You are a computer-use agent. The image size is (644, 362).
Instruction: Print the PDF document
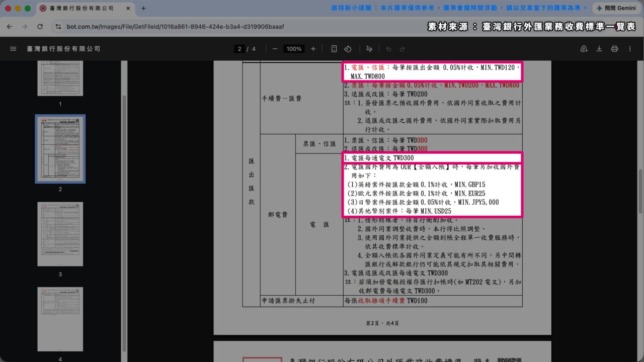(614, 49)
